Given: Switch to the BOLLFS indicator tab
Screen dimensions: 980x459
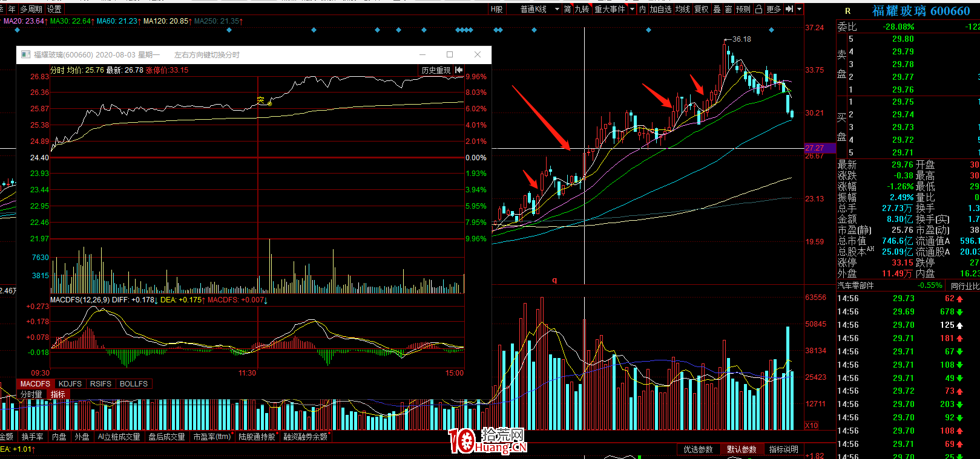Looking at the screenshot, I should (x=134, y=383).
